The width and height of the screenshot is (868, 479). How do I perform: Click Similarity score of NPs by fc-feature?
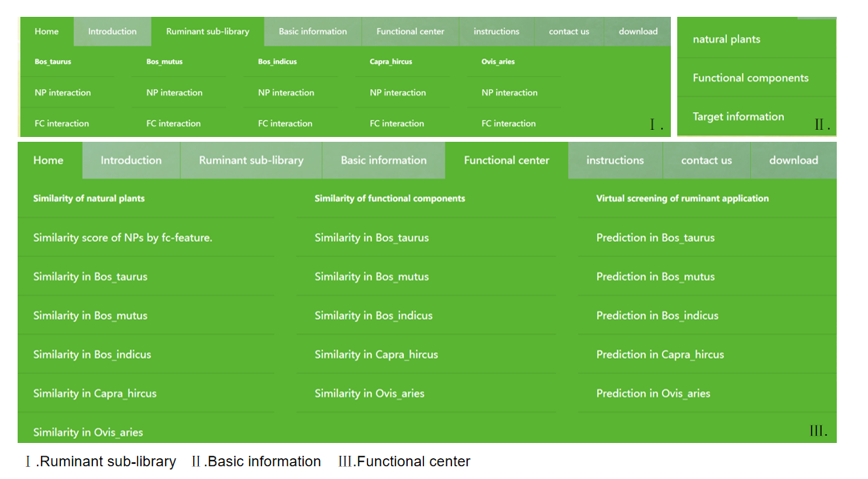[x=123, y=238]
